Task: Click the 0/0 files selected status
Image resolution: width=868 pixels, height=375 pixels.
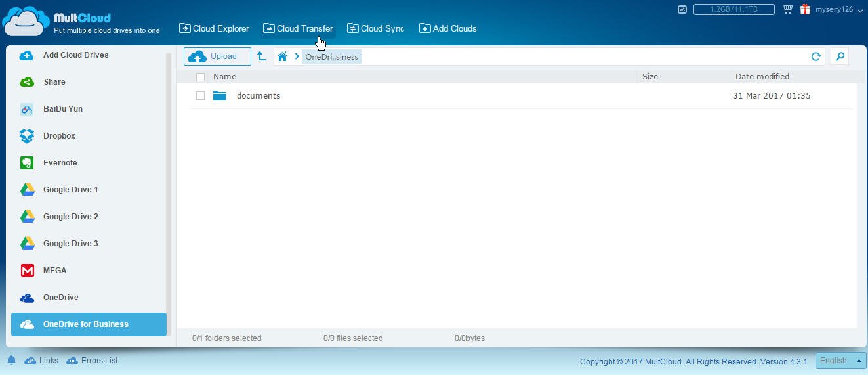Action: tap(353, 338)
